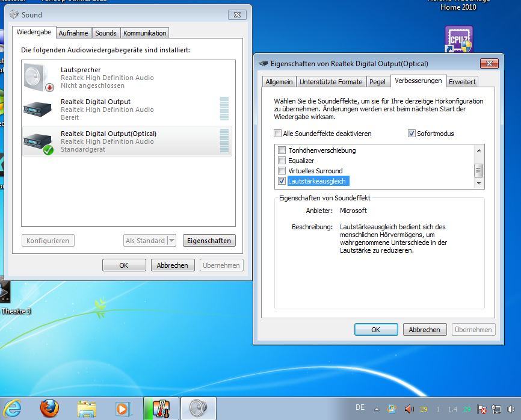Check the Equalizer effect box
Image resolution: width=521 pixels, height=420 pixels.
click(282, 161)
